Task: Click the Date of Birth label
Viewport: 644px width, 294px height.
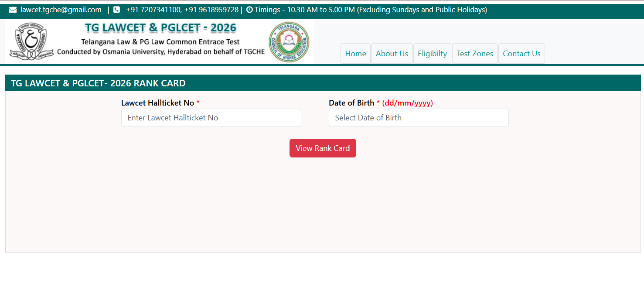Action: click(351, 103)
